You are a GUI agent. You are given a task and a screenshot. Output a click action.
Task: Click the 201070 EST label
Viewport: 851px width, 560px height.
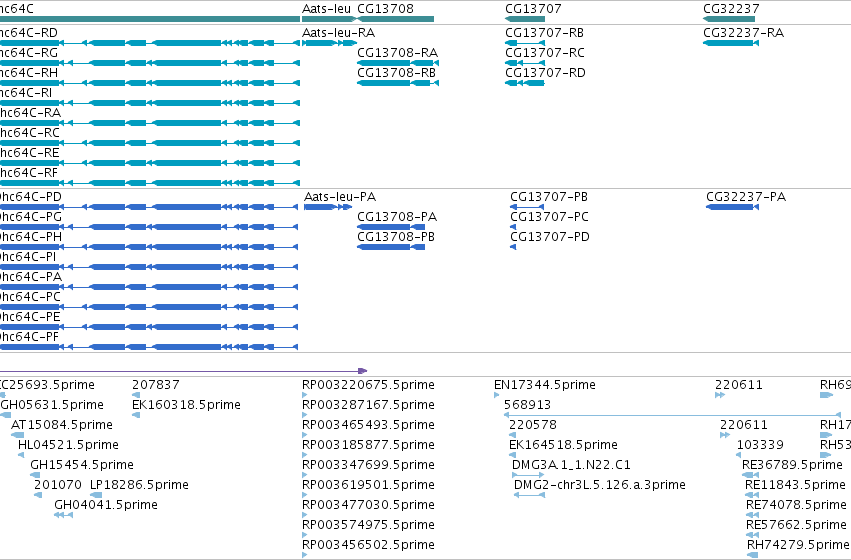coord(58,485)
